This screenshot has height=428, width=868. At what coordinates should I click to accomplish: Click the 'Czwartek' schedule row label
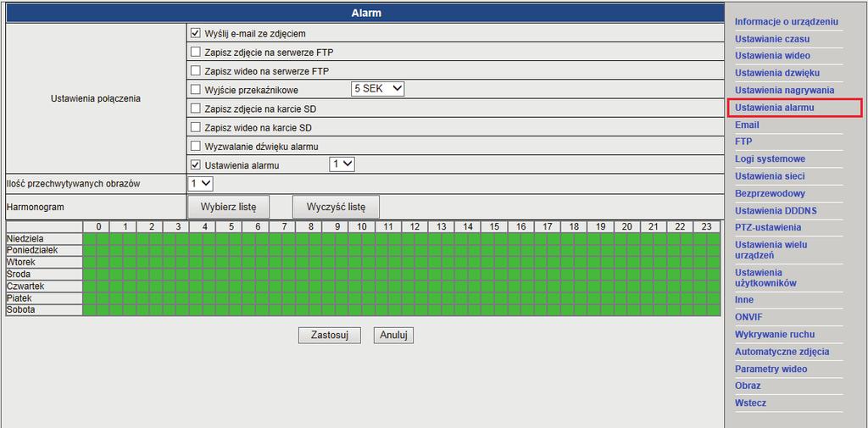click(25, 286)
